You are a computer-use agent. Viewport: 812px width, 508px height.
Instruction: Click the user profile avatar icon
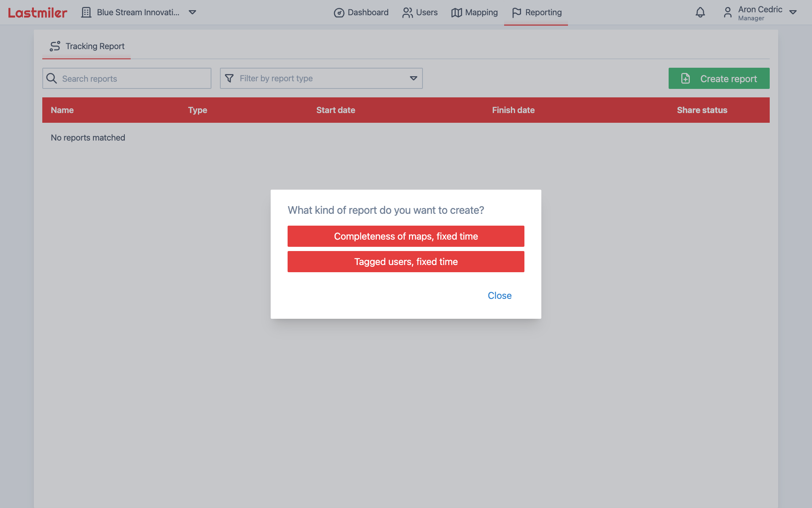pyautogui.click(x=727, y=13)
